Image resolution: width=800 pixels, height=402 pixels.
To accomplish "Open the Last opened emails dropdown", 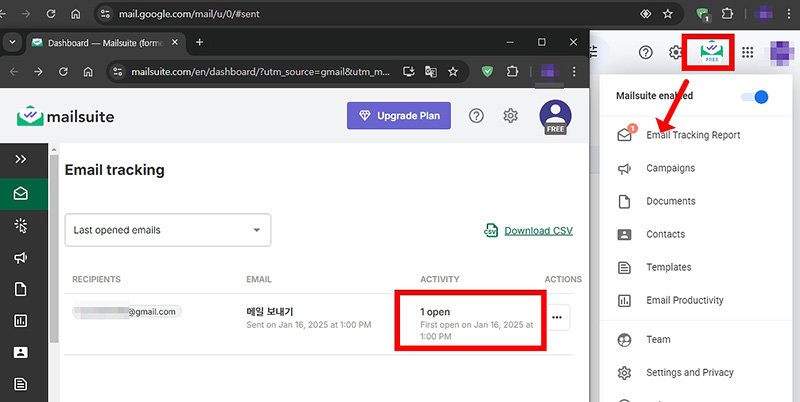I will (168, 230).
